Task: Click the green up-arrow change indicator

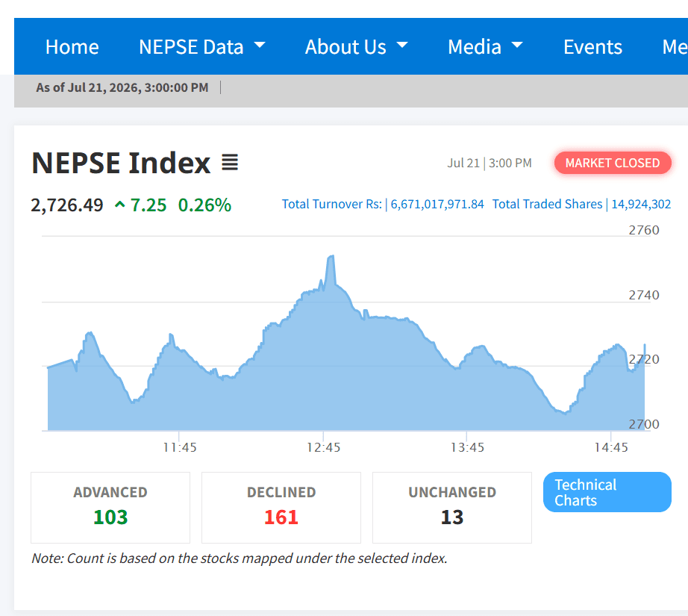Action: click(x=120, y=205)
